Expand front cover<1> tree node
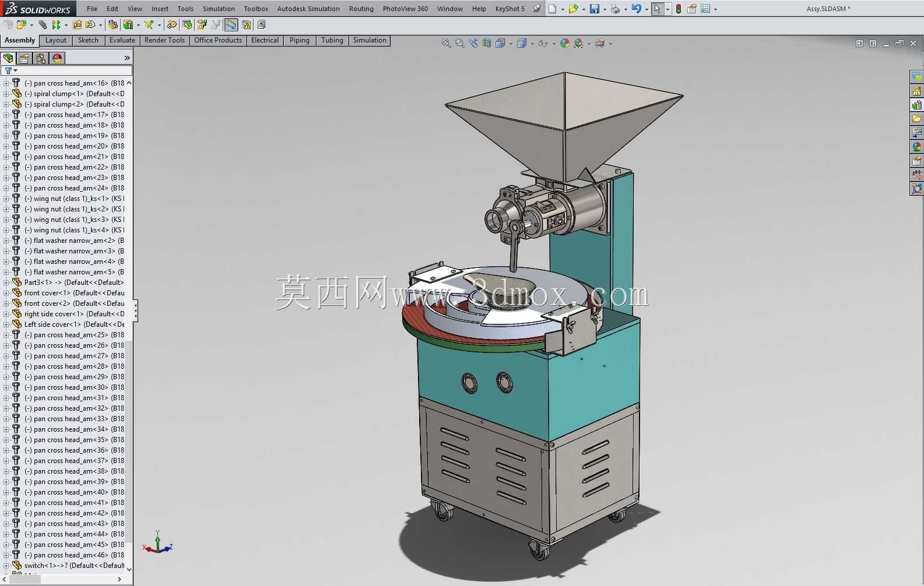Screen dimensions: 924x586 6,293
